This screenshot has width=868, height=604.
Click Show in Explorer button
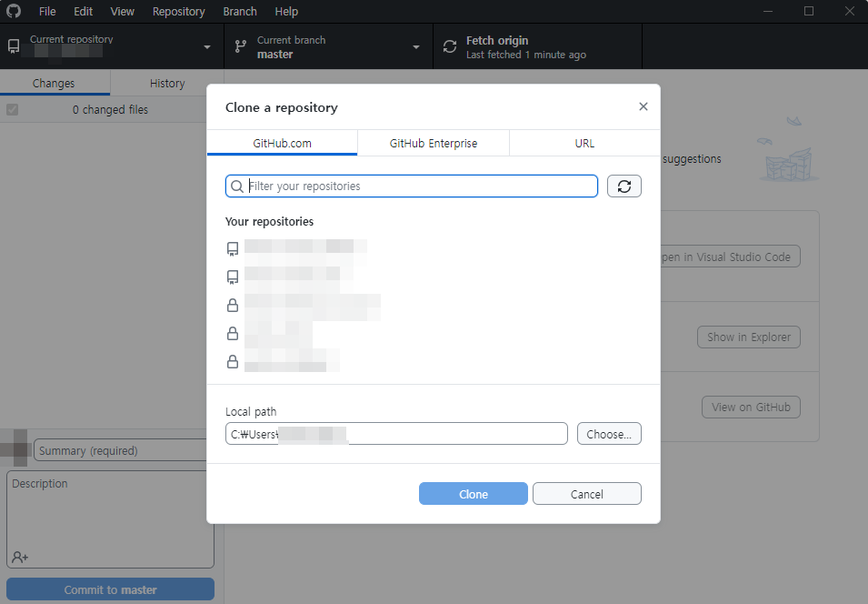point(748,337)
